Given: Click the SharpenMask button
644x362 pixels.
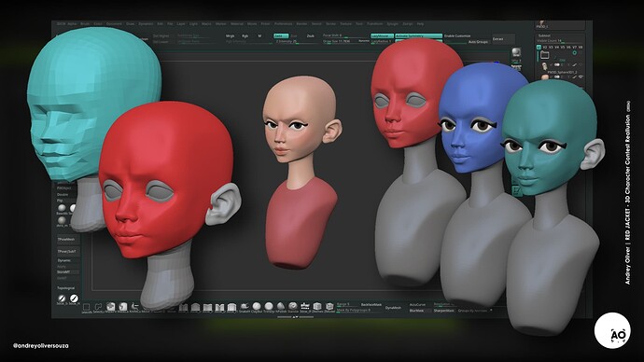Looking at the screenshot, I should [443, 311].
